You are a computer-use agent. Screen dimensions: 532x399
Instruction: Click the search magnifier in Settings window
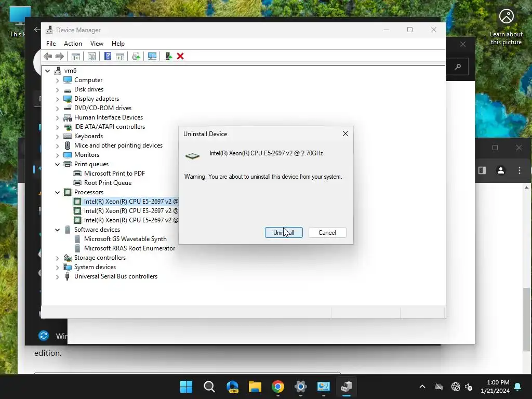[x=458, y=66]
